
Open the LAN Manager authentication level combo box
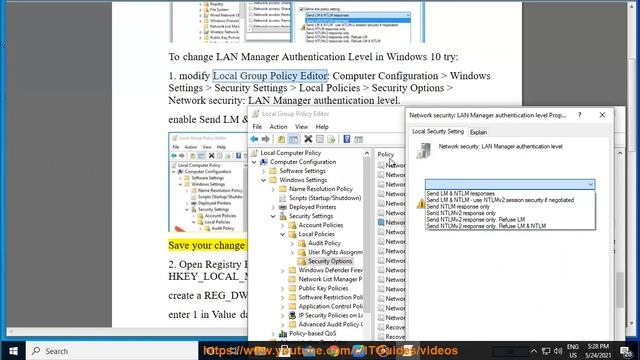(x=510, y=184)
